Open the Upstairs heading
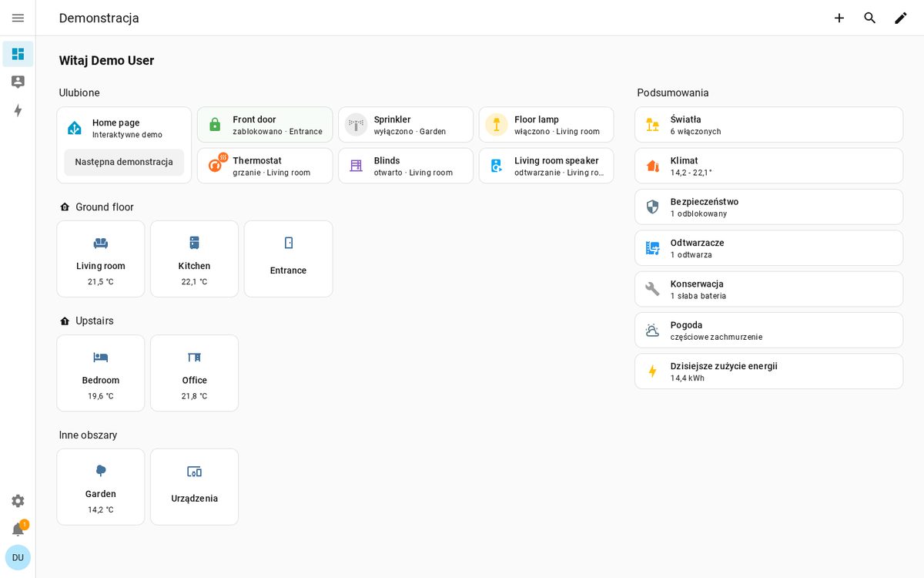This screenshot has width=924, height=578. (x=95, y=321)
